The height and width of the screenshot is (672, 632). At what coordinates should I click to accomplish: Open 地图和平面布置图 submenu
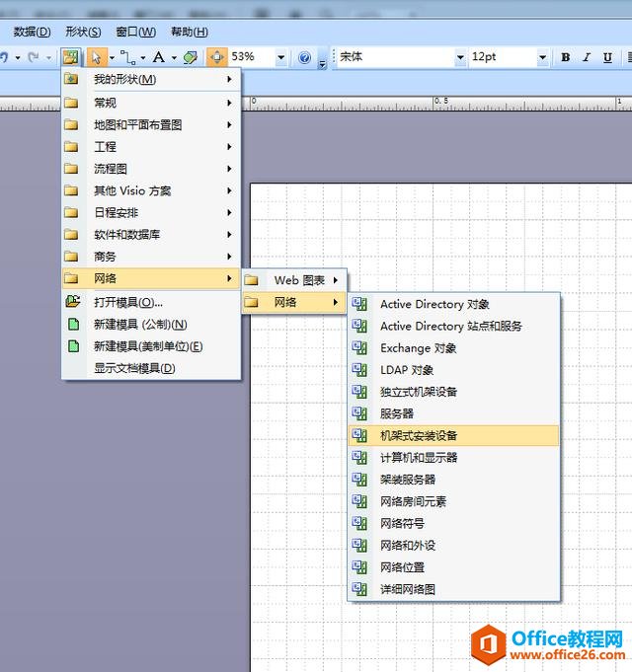pyautogui.click(x=151, y=124)
